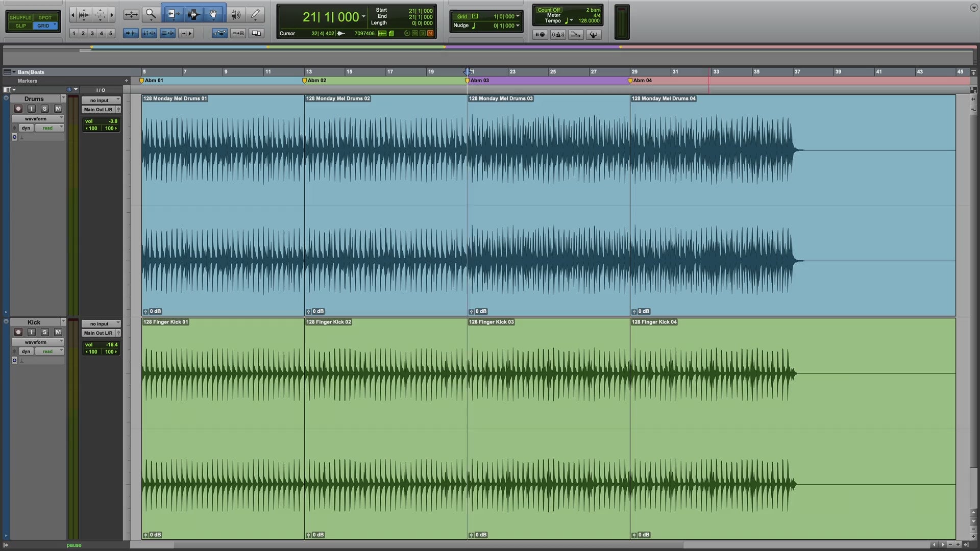The image size is (980, 551).
Task: Select SHUFFLE edit mode
Action: [x=20, y=17]
